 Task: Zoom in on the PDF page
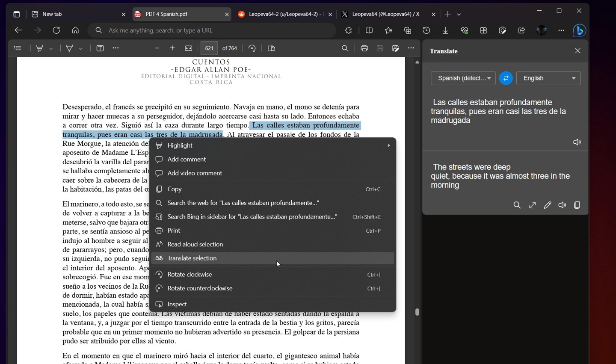pos(172,48)
